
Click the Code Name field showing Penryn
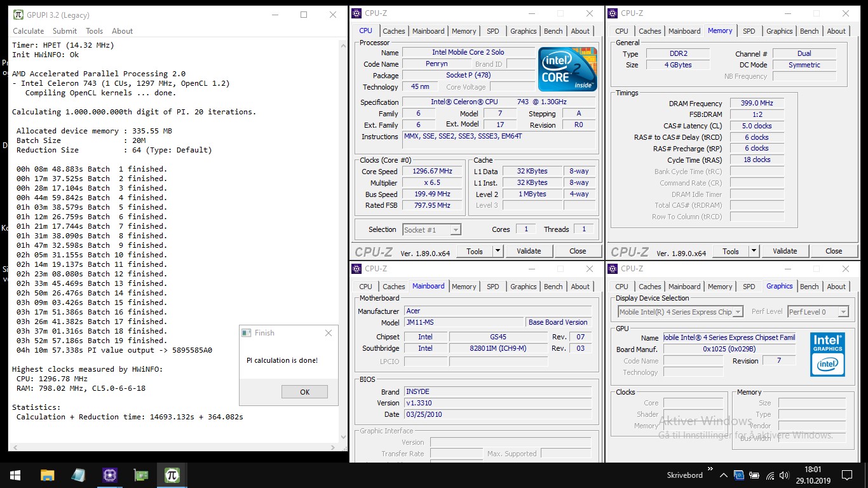[x=437, y=64]
